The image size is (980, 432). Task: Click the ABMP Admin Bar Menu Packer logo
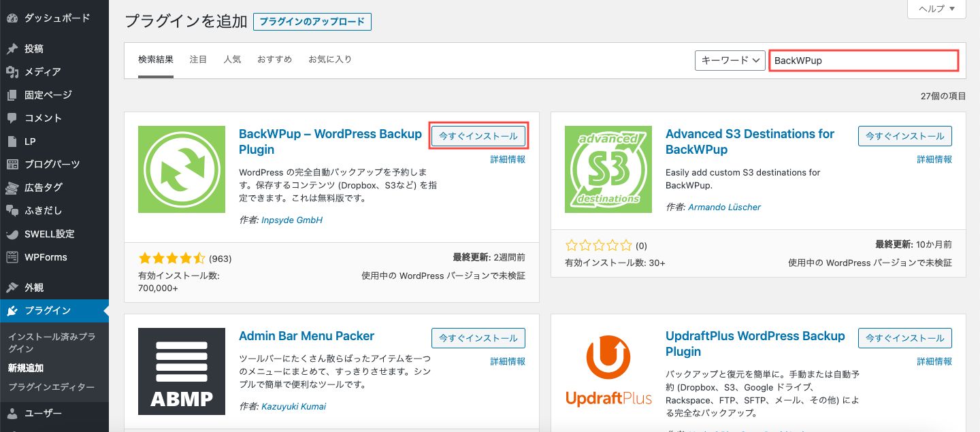point(182,371)
